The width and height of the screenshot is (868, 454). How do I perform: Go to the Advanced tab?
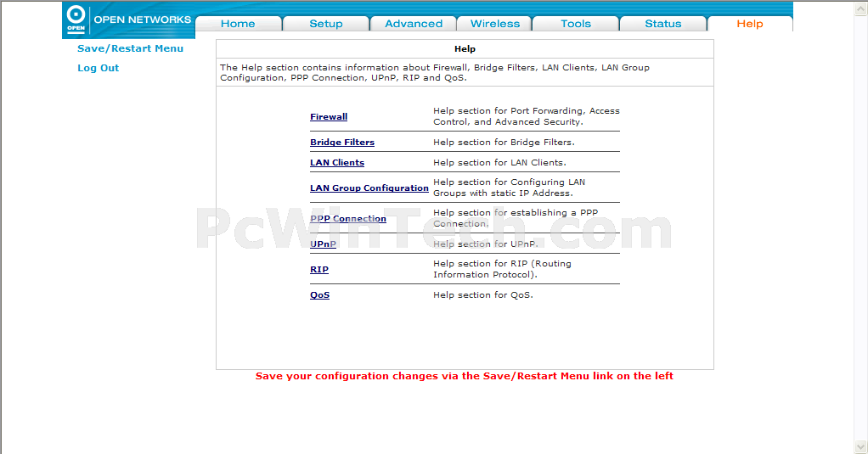pos(414,24)
